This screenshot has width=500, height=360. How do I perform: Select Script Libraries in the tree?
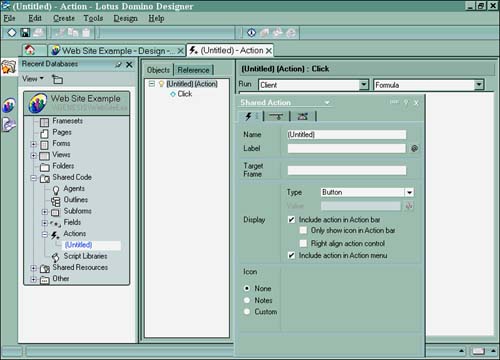(85, 256)
